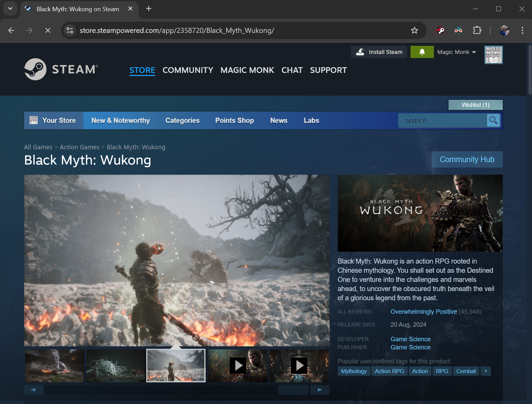The image size is (532, 404).
Task: Select first screenshot thumbnail with smoke
Action: click(x=54, y=366)
